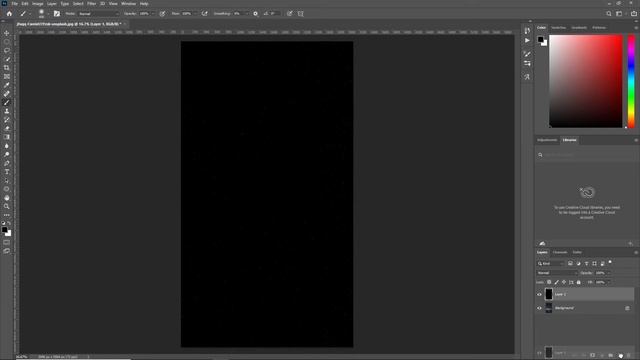Select the Move tool
The width and height of the screenshot is (640, 360).
click(7, 33)
